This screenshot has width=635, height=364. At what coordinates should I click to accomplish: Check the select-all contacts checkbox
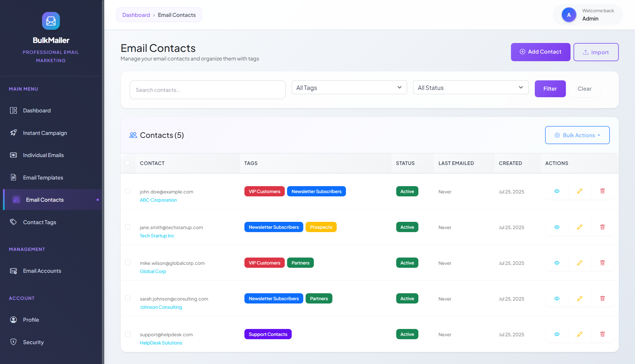coord(128,163)
